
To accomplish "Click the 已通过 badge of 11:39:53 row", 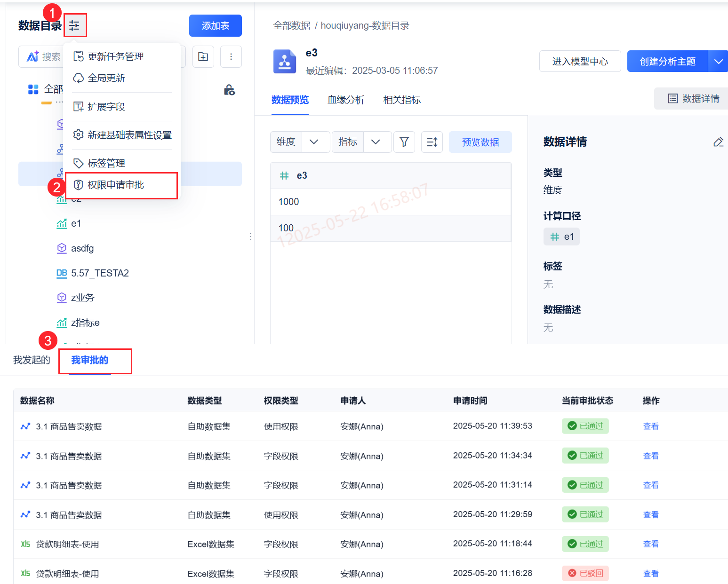I will pyautogui.click(x=585, y=426).
